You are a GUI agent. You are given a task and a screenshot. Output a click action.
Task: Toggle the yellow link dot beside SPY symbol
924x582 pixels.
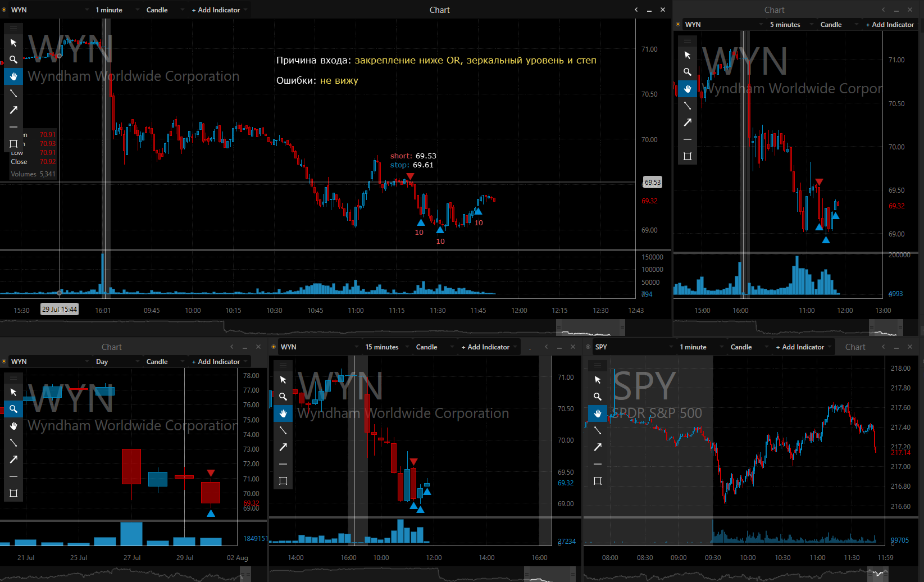tap(588, 347)
